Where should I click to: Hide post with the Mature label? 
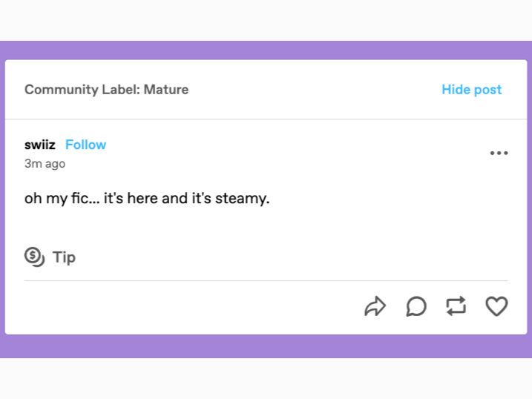(x=471, y=90)
